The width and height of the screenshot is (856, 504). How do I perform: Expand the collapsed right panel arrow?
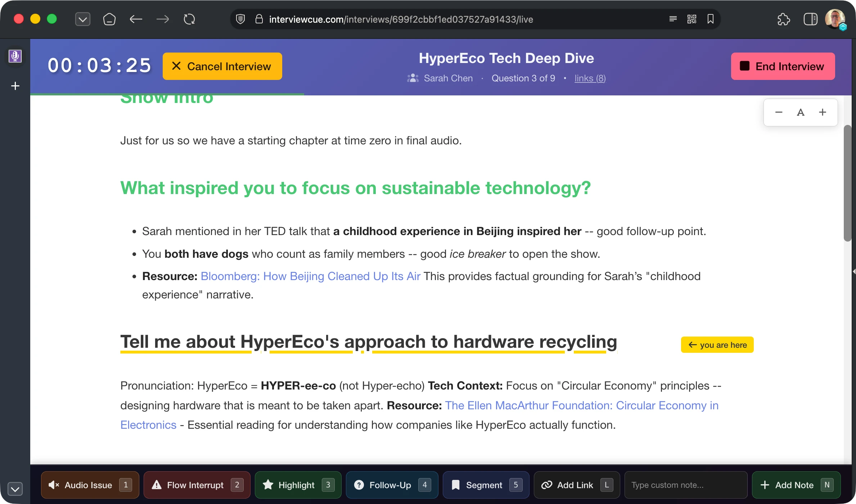click(853, 271)
